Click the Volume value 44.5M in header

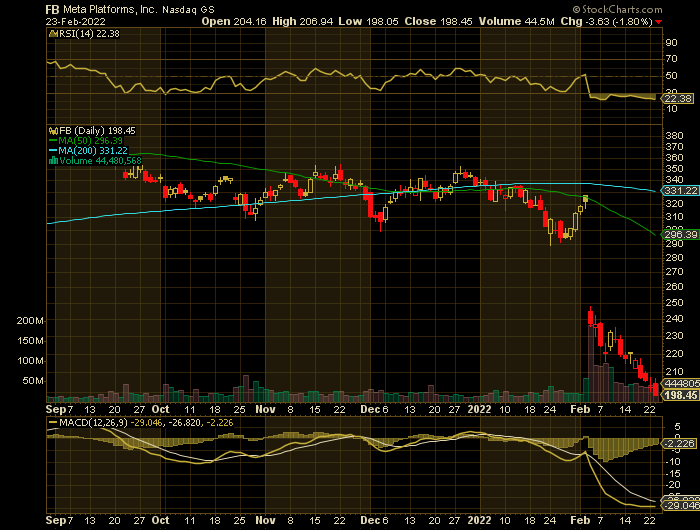540,21
